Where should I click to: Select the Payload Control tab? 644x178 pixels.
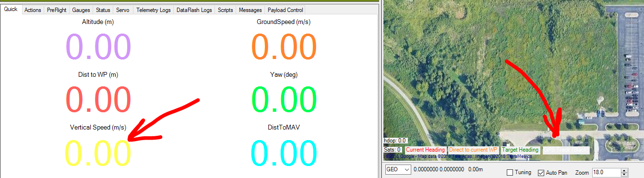point(285,10)
